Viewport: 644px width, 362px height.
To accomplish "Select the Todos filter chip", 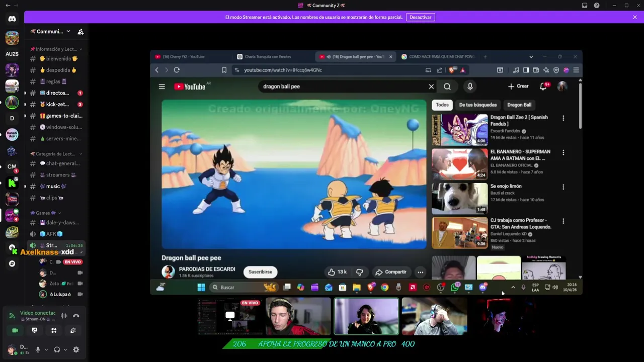I will tap(442, 105).
